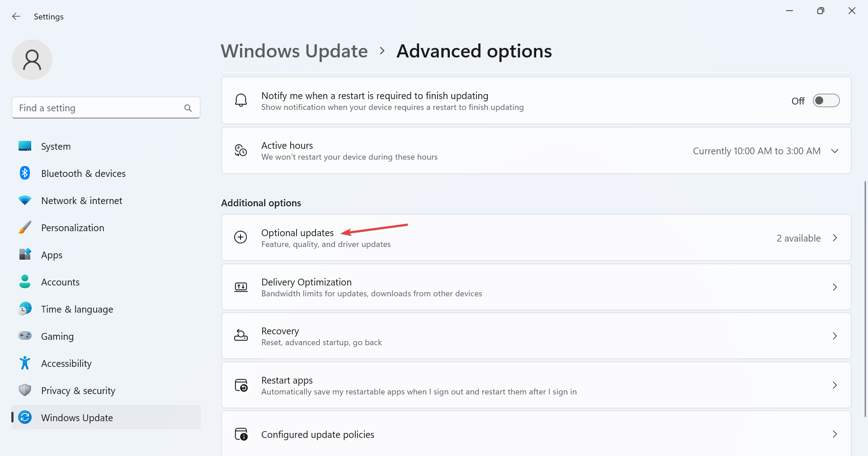The image size is (868, 456).
Task: Click the Delivery Optimization icon
Action: (241, 287)
